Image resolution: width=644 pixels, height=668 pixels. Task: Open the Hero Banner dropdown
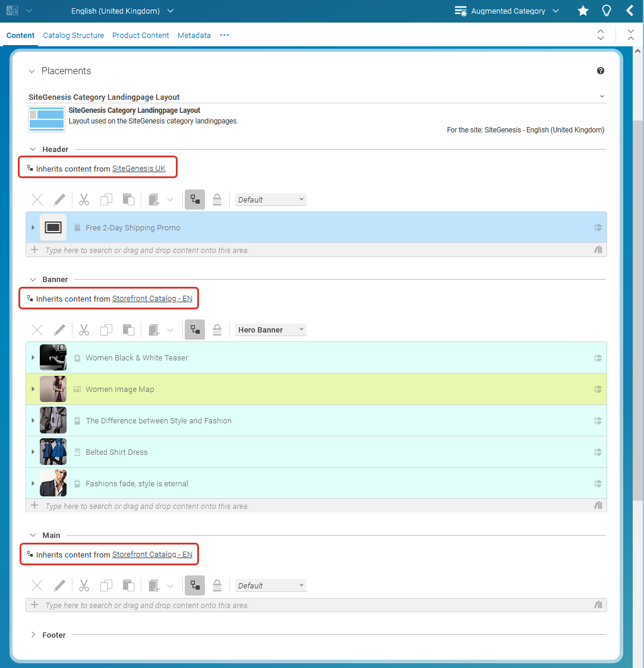[x=270, y=329]
